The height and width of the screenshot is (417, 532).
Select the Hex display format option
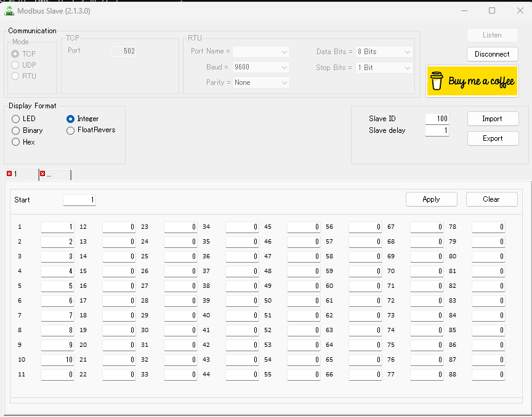coord(16,142)
